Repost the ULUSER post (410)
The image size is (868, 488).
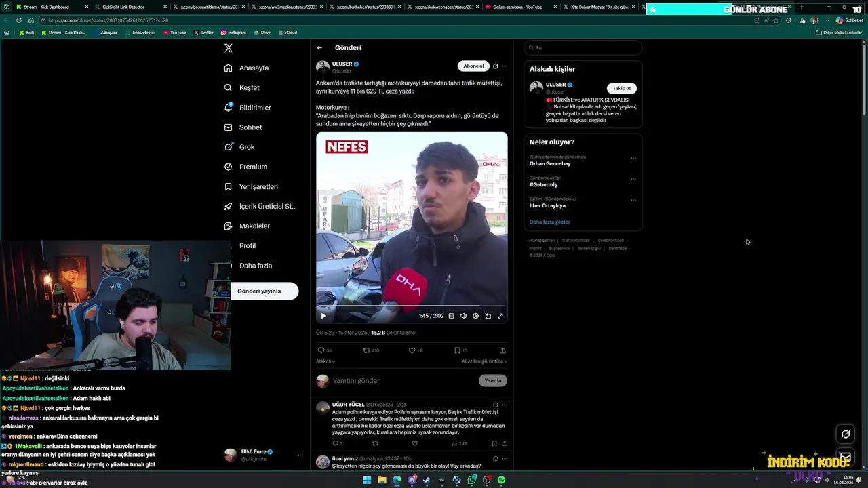(371, 350)
